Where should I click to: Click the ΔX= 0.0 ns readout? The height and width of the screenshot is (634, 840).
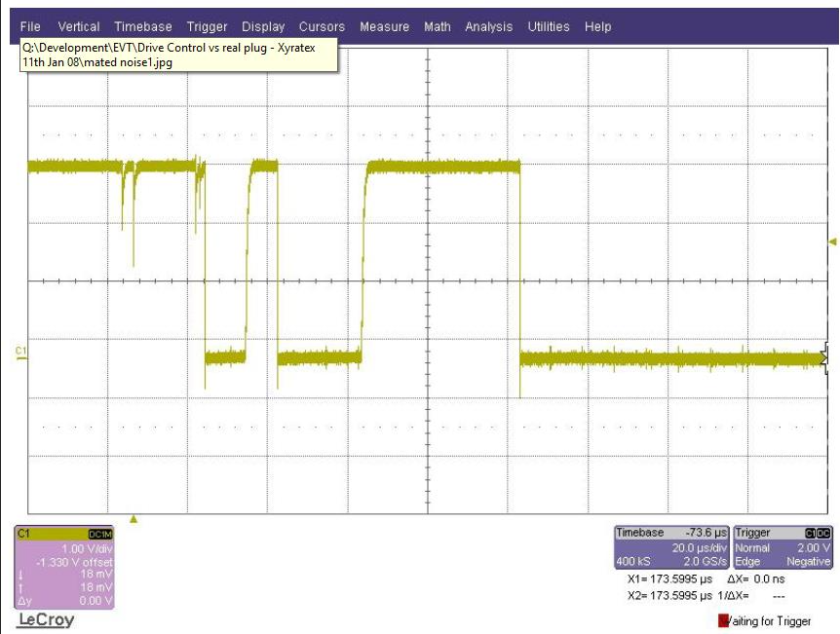pos(756,578)
